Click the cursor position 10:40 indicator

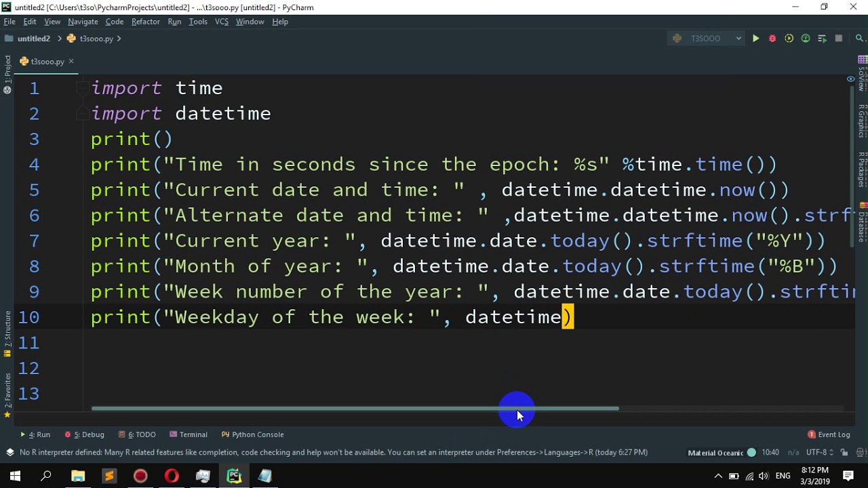[x=770, y=453]
